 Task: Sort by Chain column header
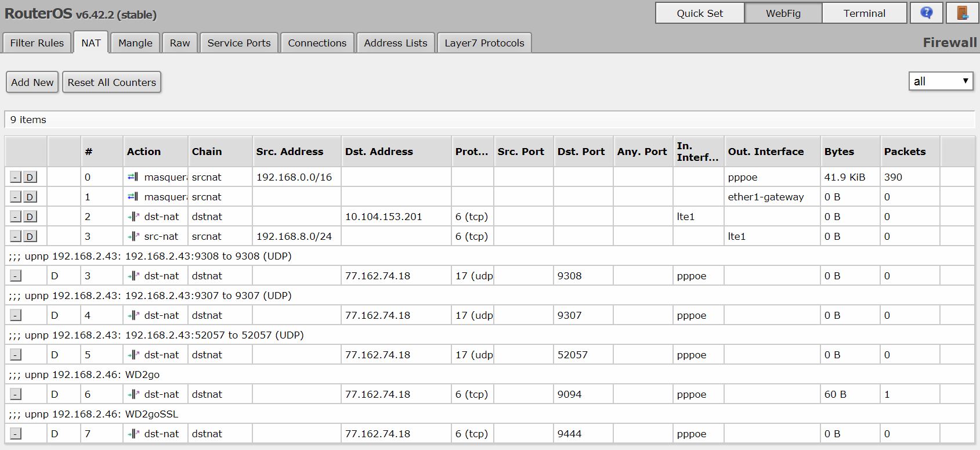tap(220, 152)
